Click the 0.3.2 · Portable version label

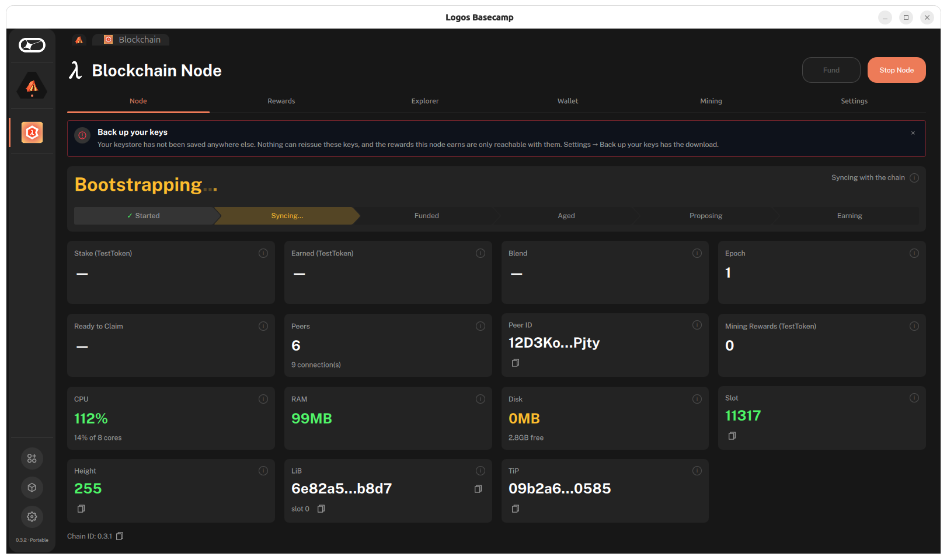coord(32,540)
